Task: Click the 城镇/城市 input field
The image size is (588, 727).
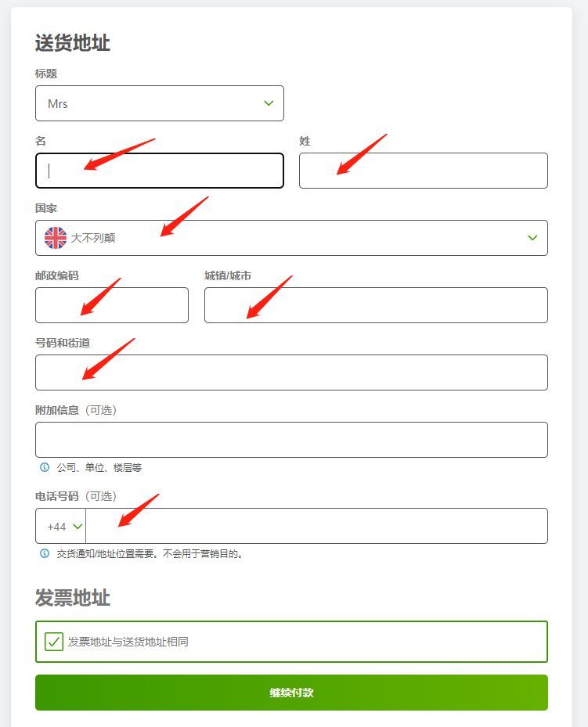Action: 376,305
